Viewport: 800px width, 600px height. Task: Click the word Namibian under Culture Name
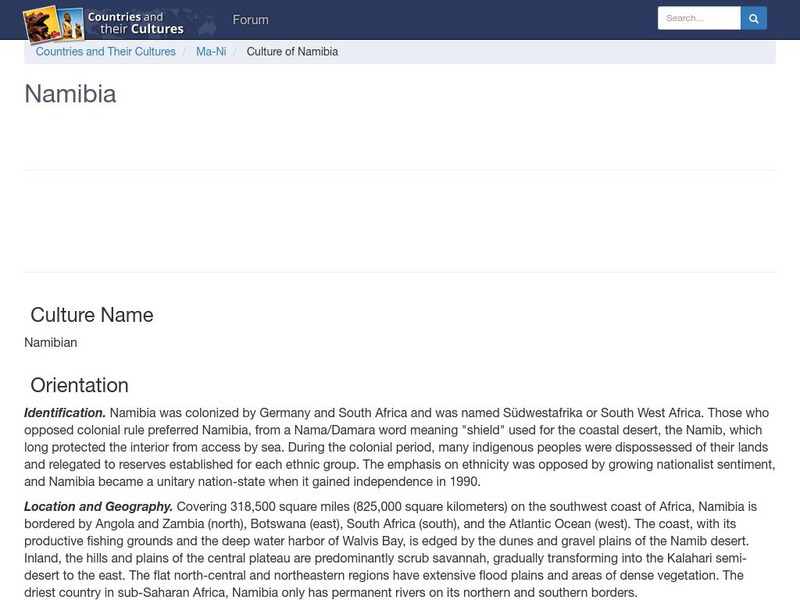(48, 342)
